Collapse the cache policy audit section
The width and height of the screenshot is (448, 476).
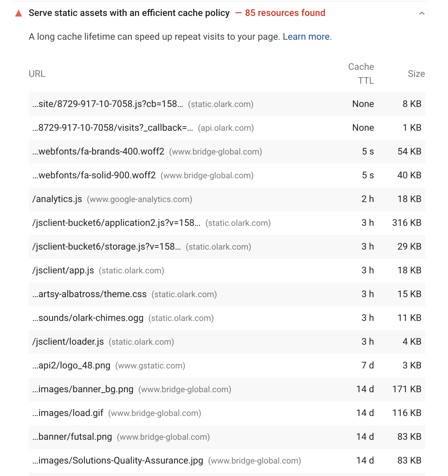422,13
